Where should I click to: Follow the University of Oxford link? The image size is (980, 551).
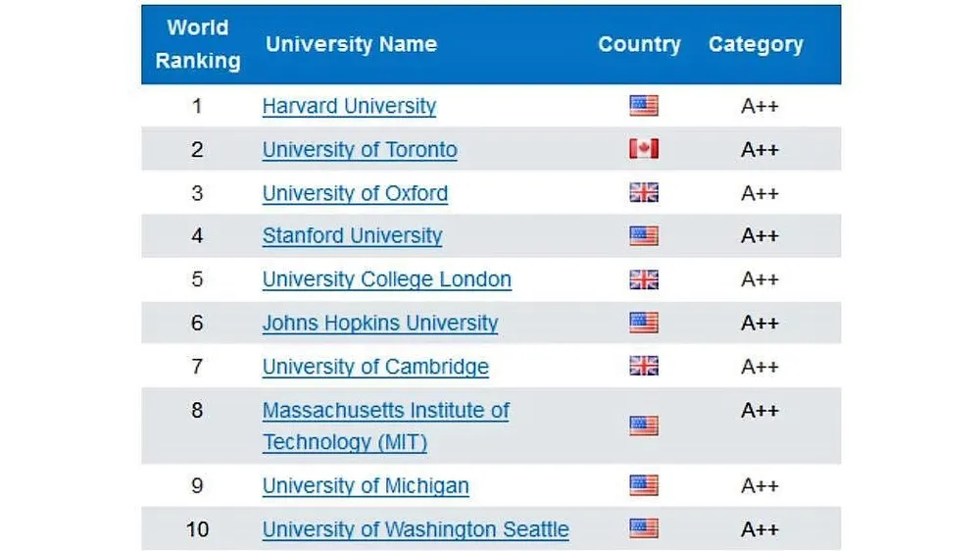[355, 193]
